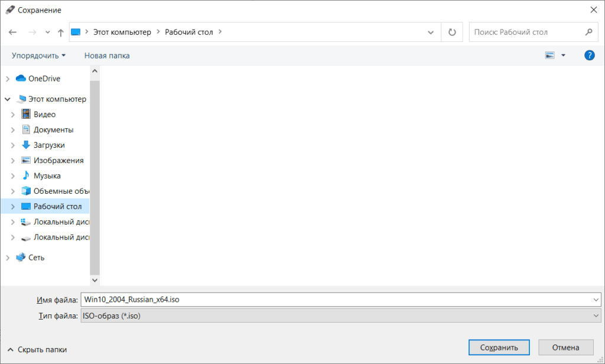Image resolution: width=605 pixels, height=364 pixels.
Task: Open the 'Упорядочить' menu
Action: pyautogui.click(x=38, y=56)
